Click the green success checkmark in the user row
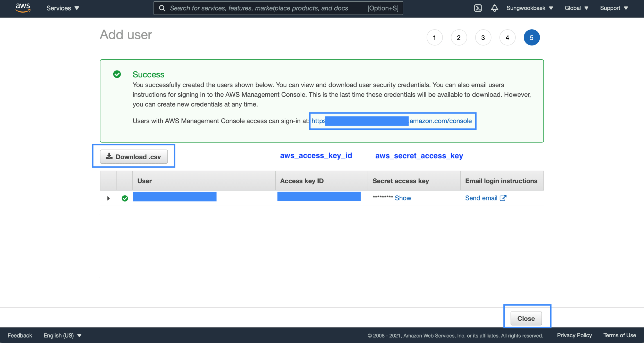644x343 pixels. pyautogui.click(x=125, y=198)
